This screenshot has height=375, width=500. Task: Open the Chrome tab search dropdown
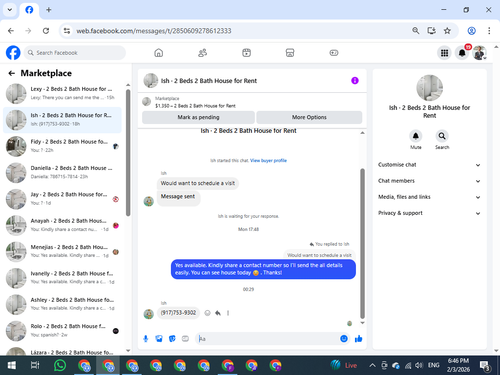[x=10, y=10]
